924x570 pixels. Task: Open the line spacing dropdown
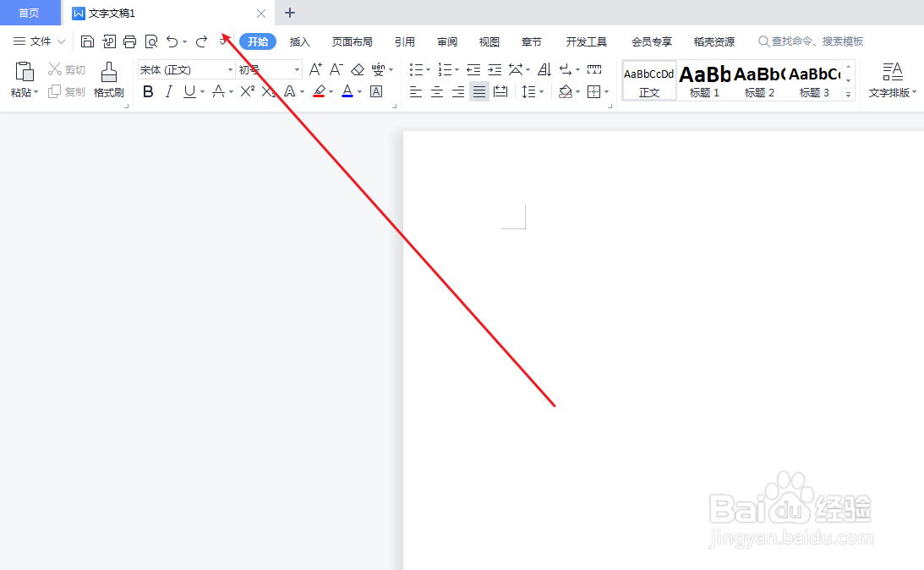tap(533, 91)
